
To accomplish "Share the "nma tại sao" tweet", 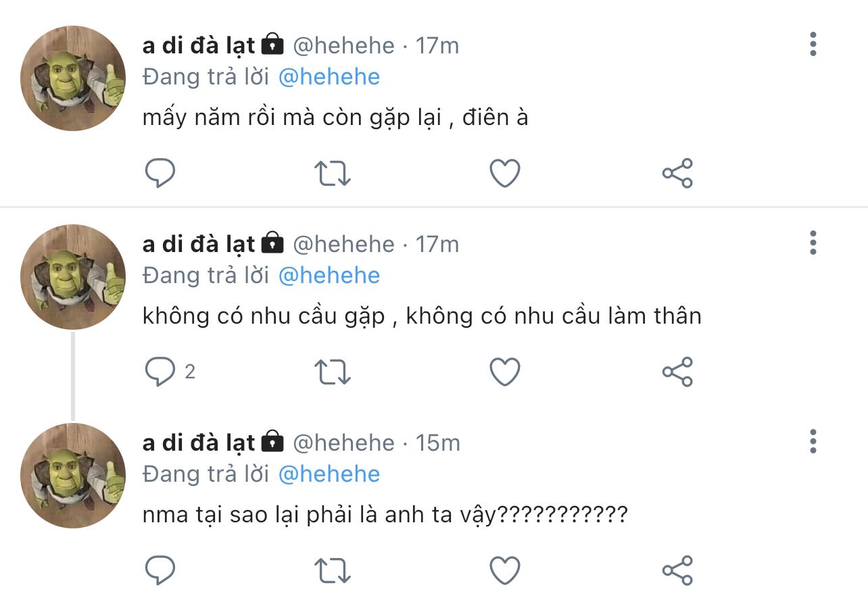I will coord(677,570).
